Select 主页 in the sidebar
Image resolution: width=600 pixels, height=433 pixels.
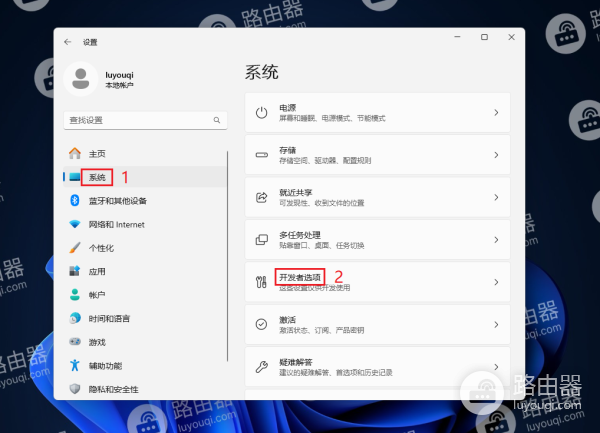click(145, 153)
